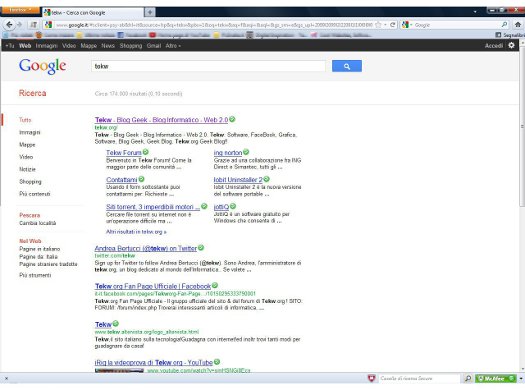The height and width of the screenshot is (390, 525).
Task: Open Tekw.org Fan Page Ufficiale Facebook result
Action: (153, 286)
